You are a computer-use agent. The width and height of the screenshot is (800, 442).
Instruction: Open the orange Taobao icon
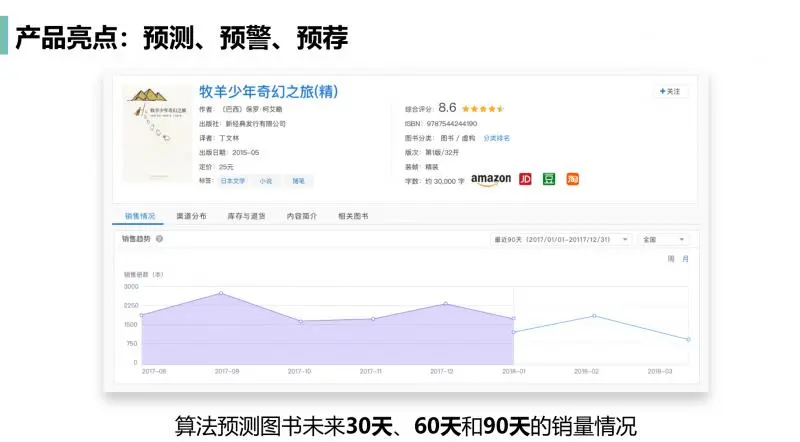coord(572,179)
